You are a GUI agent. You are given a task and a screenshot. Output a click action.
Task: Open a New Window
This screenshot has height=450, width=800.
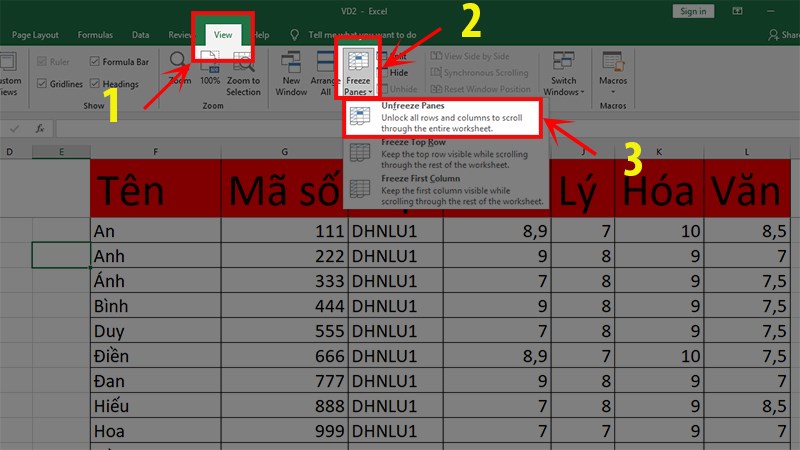click(x=291, y=73)
